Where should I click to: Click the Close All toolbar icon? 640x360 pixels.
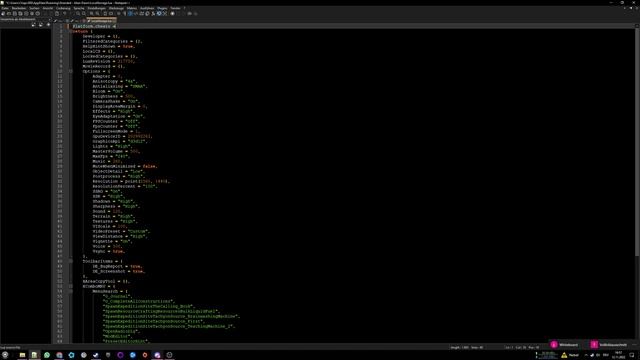click(32, 13)
